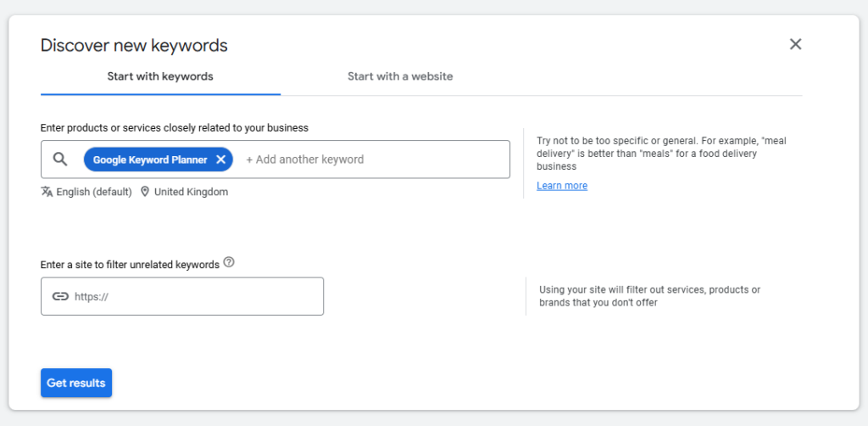Click the translate language icon
Viewport: 868px width, 426px height.
[x=47, y=192]
